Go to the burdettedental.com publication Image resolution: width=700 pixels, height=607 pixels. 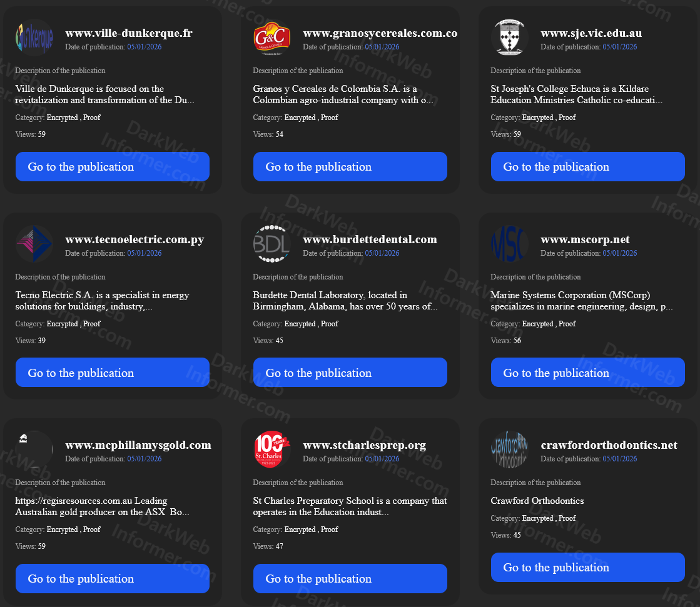(350, 373)
